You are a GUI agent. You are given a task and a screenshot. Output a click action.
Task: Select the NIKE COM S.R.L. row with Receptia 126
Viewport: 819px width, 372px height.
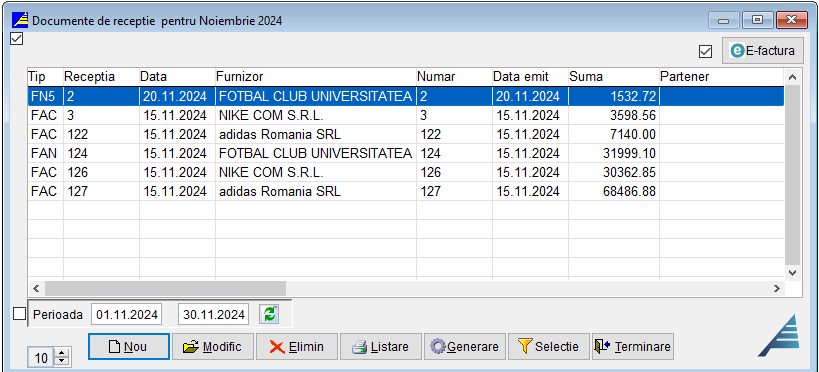pos(406,172)
